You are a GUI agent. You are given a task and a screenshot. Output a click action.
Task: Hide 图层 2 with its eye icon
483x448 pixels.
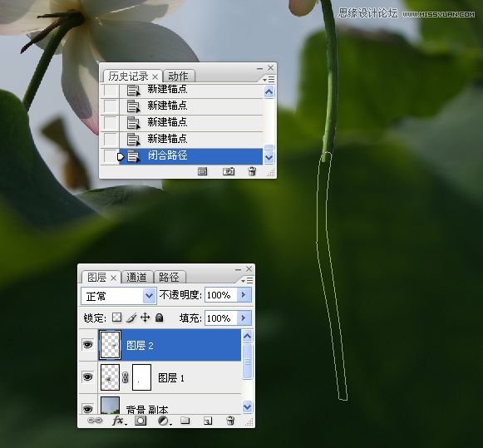[x=88, y=344]
